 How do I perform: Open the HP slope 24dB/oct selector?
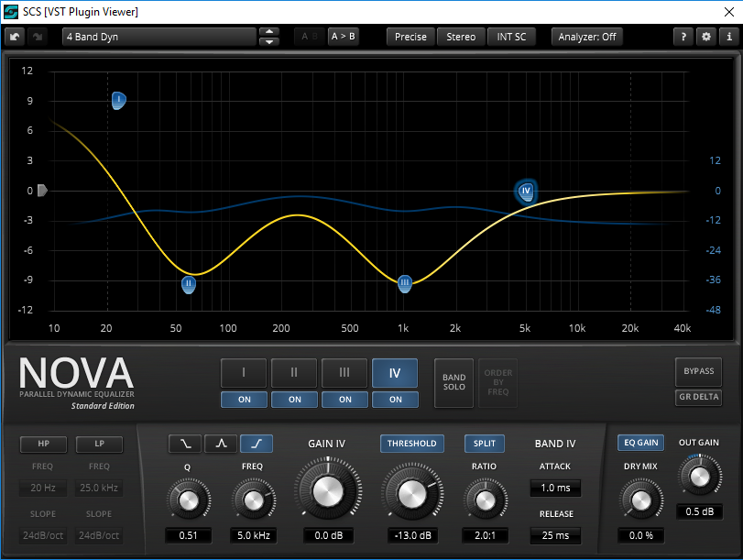click(43, 535)
